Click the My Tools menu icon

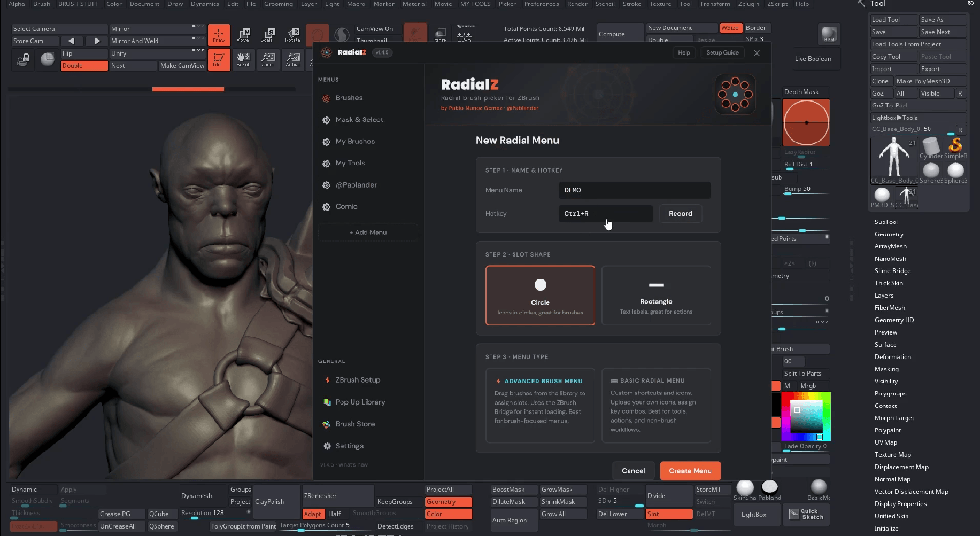(326, 164)
